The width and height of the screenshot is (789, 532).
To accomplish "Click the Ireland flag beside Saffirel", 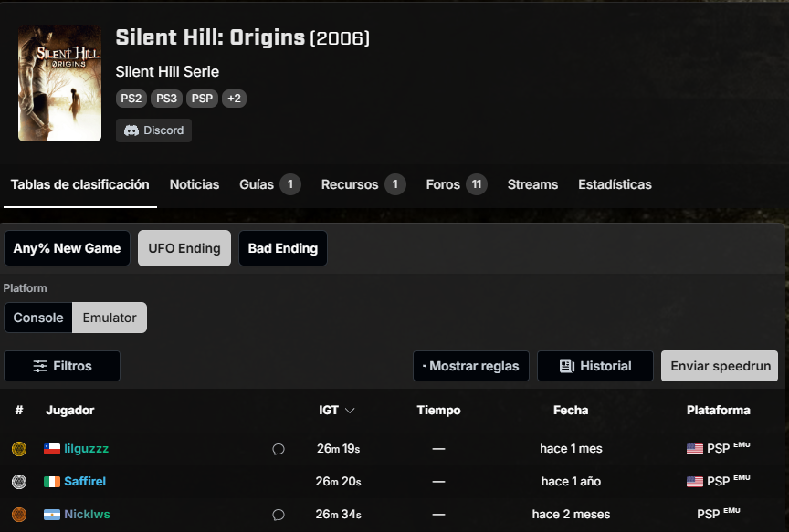I will coord(52,482).
